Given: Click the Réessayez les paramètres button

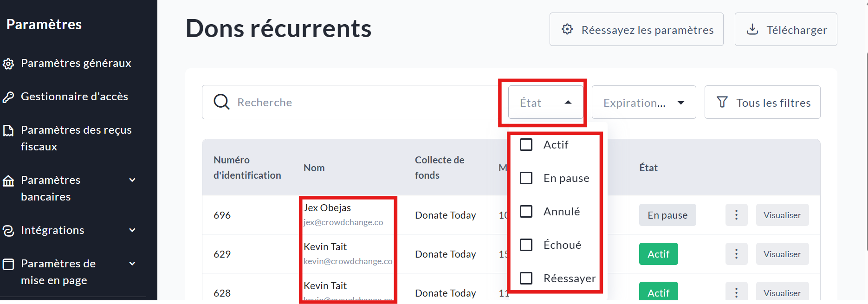Looking at the screenshot, I should click(636, 30).
